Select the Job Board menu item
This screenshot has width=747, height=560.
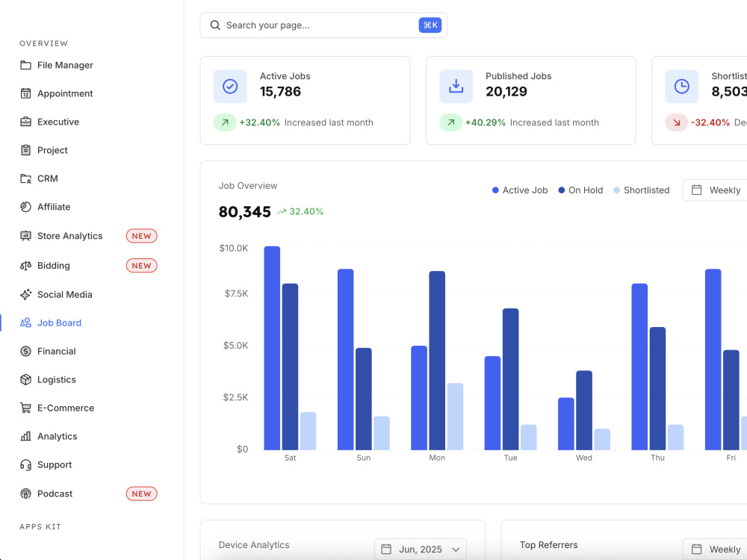(59, 323)
